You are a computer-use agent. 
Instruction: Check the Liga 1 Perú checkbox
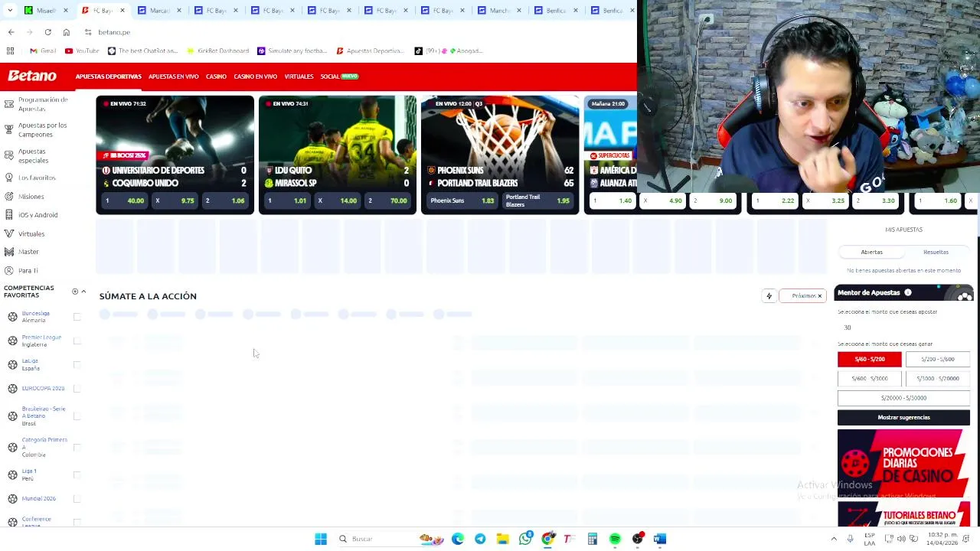pos(77,474)
